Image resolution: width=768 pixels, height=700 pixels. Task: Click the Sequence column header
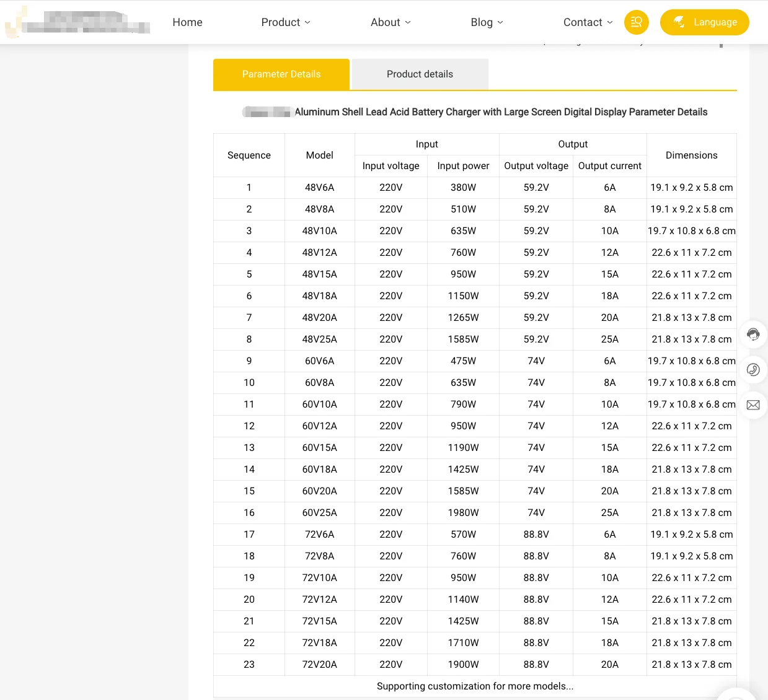tap(249, 155)
